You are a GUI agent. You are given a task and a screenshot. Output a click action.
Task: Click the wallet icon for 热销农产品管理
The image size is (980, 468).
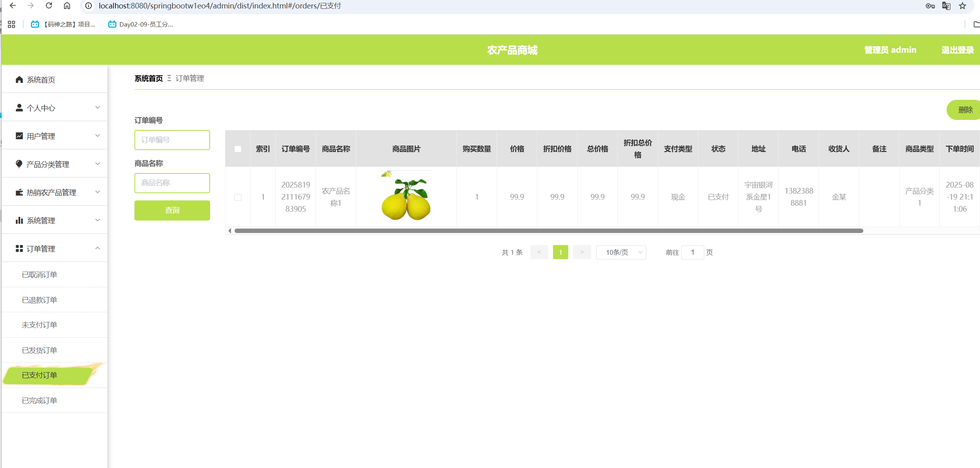tap(19, 192)
